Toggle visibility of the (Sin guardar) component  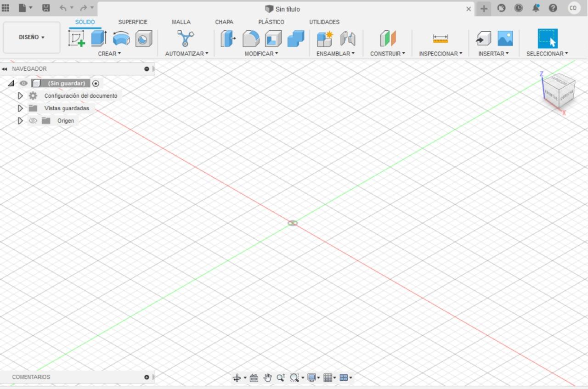point(23,84)
